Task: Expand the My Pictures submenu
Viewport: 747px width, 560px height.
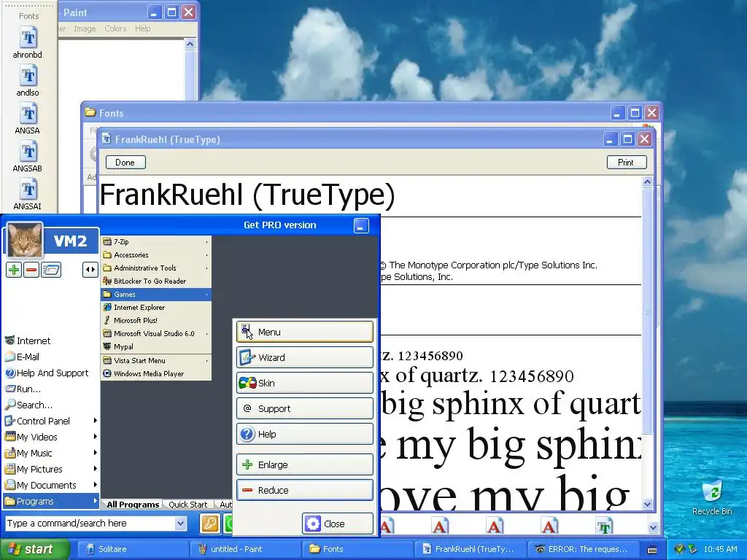Action: [x=51, y=470]
